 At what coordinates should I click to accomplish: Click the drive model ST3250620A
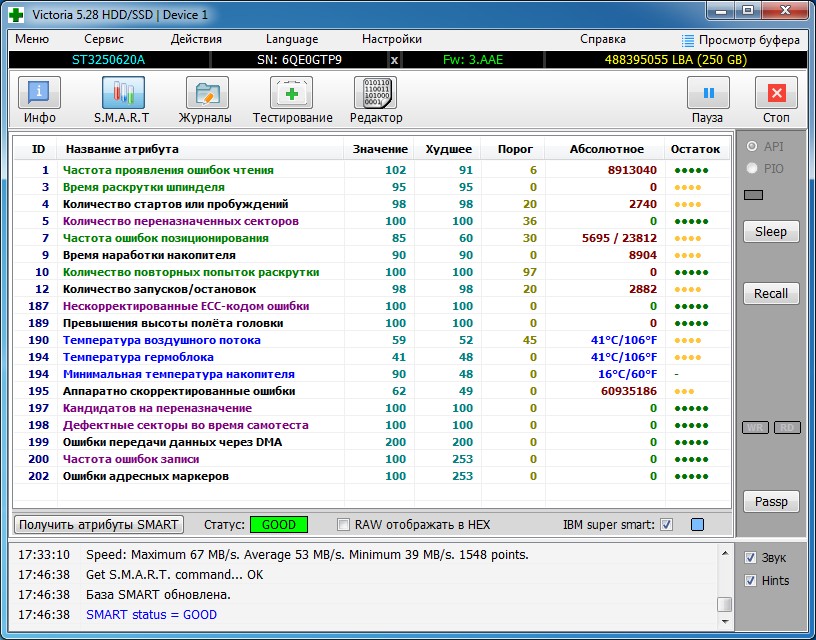coord(108,60)
